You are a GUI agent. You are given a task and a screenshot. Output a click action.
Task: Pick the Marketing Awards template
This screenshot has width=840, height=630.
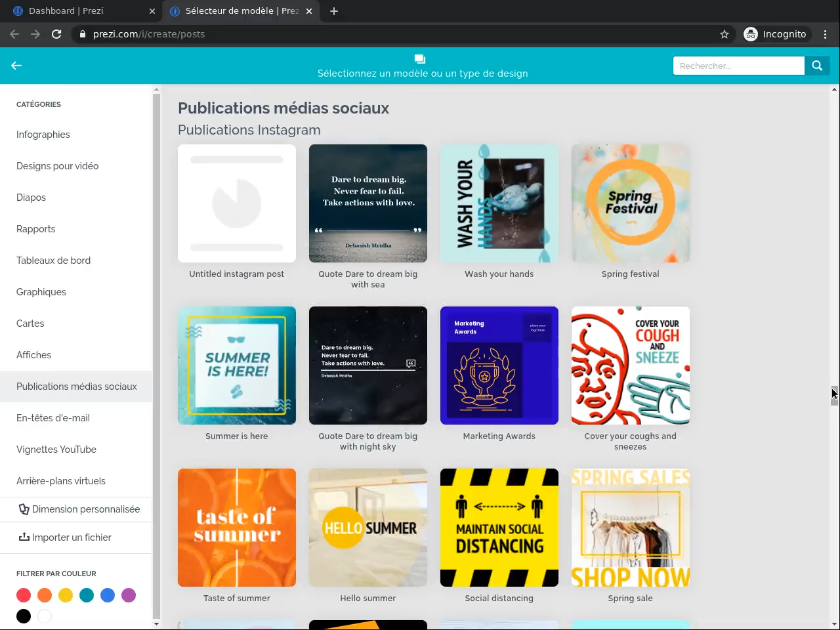coord(499,366)
